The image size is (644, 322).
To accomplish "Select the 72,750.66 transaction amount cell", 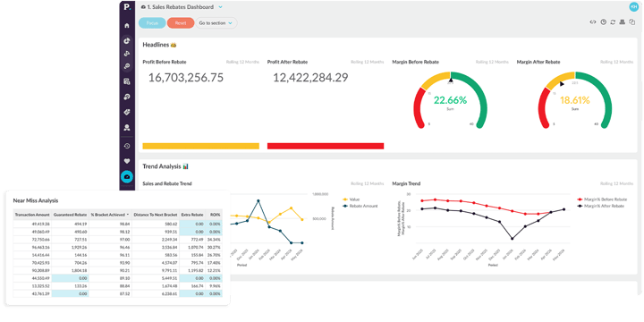I will coord(32,239).
